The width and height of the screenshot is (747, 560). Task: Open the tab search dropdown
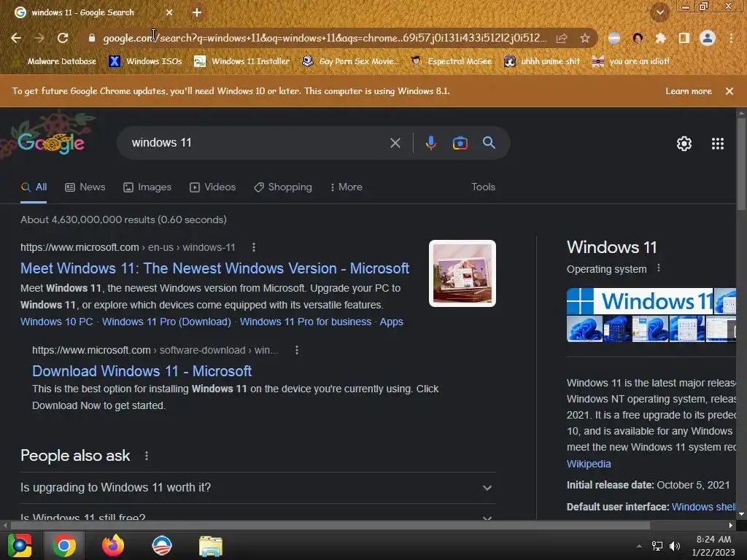(659, 12)
